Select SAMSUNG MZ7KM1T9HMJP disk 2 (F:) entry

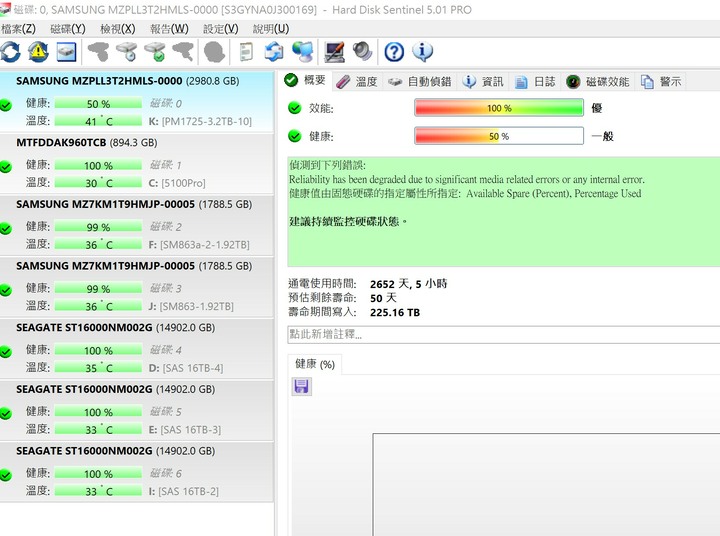click(x=137, y=226)
